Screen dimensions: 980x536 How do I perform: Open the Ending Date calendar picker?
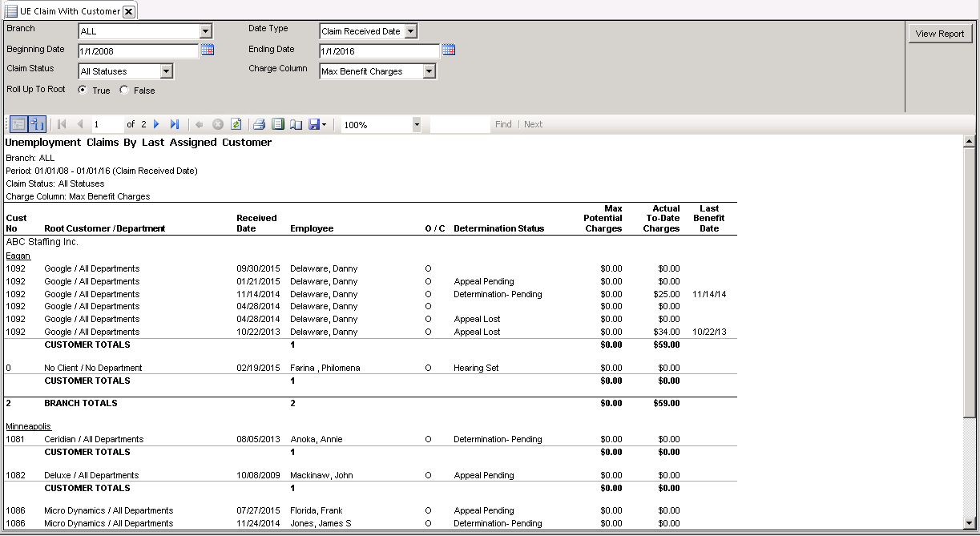click(449, 50)
